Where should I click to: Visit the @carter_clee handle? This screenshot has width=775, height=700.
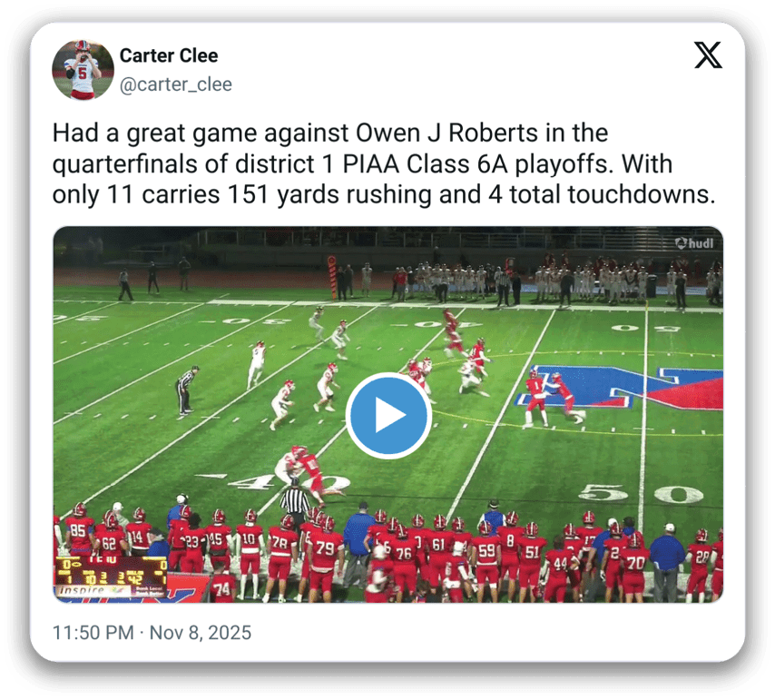click(175, 84)
